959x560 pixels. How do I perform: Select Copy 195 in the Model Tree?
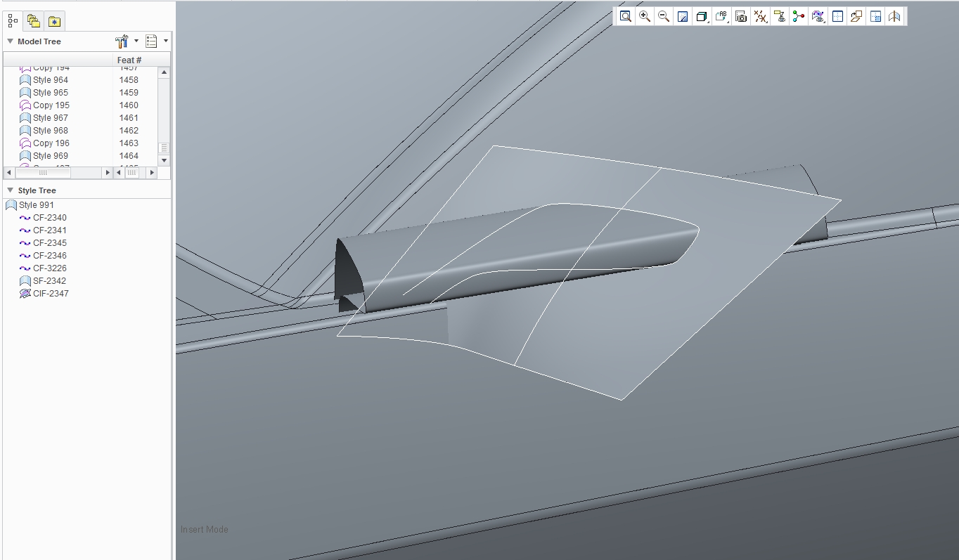pyautogui.click(x=51, y=105)
